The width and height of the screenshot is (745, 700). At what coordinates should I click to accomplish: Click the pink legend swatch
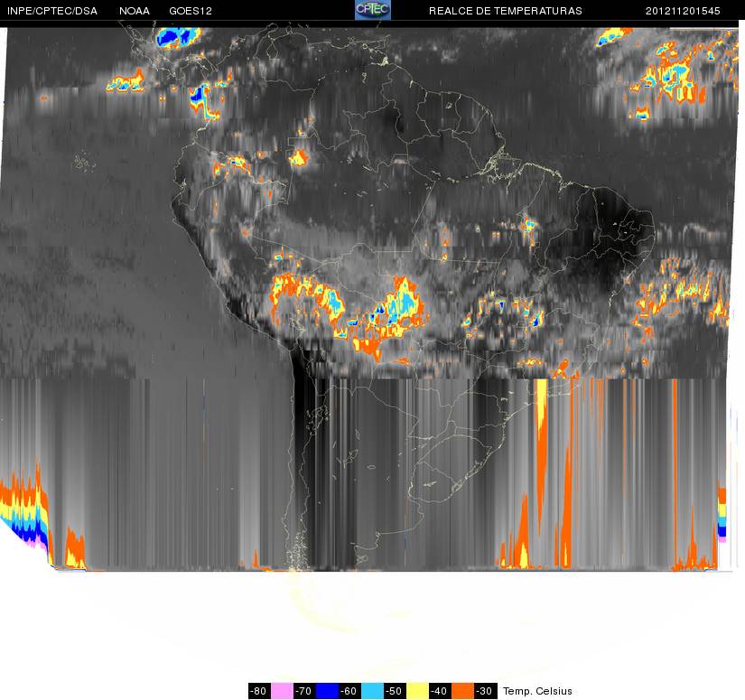(282, 690)
